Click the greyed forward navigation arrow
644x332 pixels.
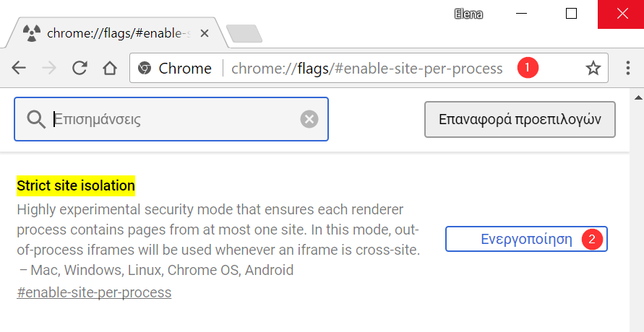pyautogui.click(x=49, y=68)
